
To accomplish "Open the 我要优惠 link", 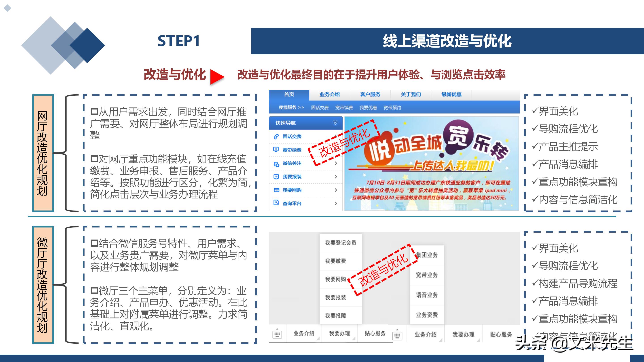I will coord(368,107).
